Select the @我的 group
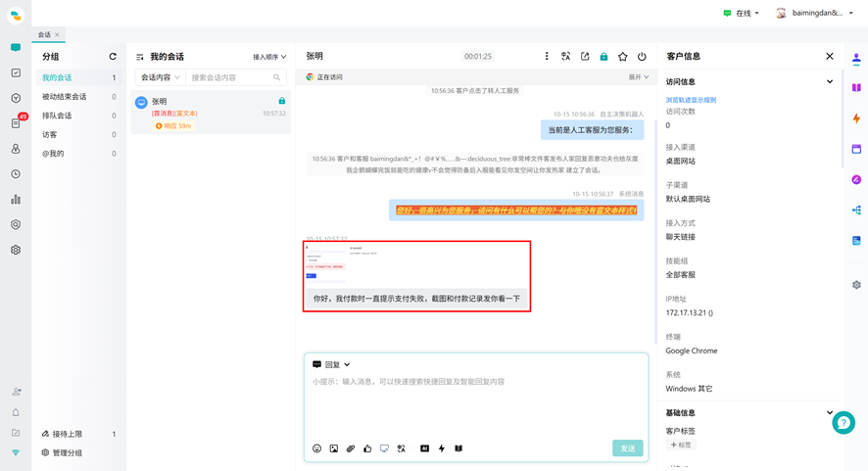This screenshot has height=471, width=868. 78,154
